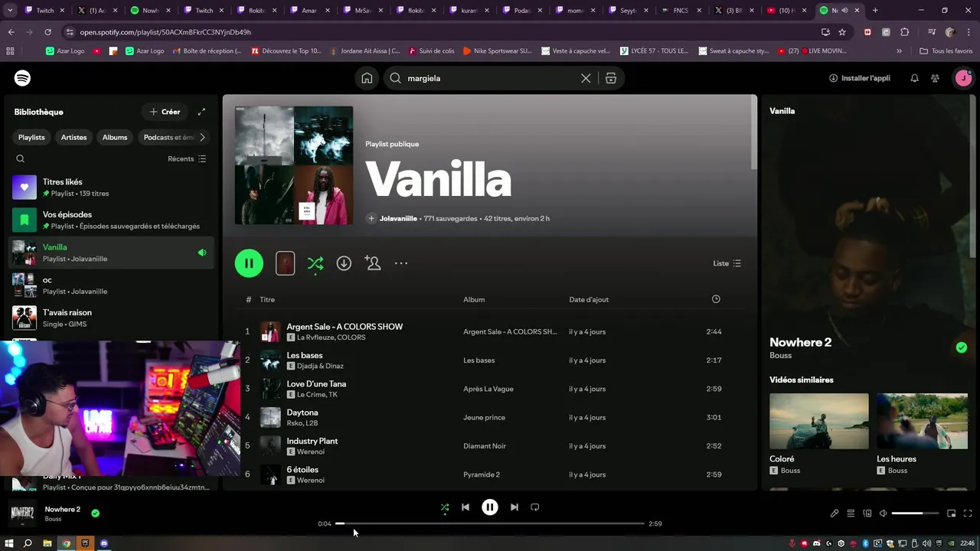Select Les bases track title
This screenshot has height=551, width=980.
[x=305, y=355]
